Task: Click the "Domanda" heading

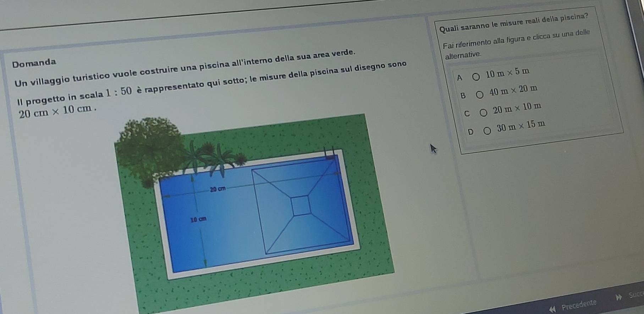Action: point(34,63)
